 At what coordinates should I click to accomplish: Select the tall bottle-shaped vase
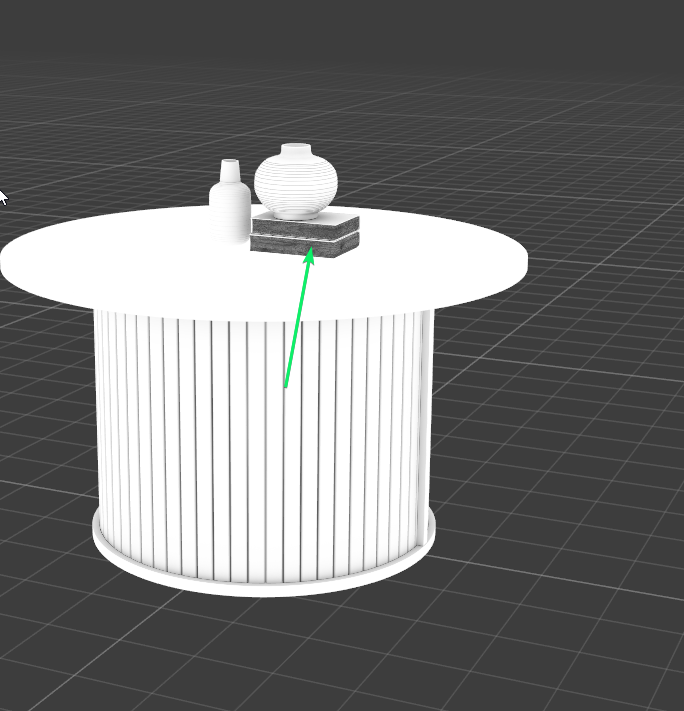click(230, 200)
